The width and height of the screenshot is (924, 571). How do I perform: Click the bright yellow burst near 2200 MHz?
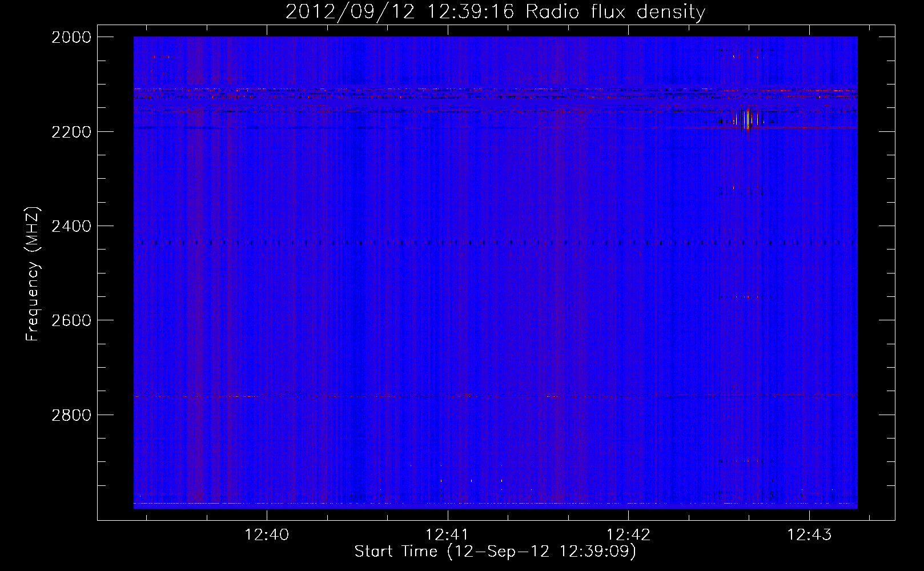tap(748, 119)
